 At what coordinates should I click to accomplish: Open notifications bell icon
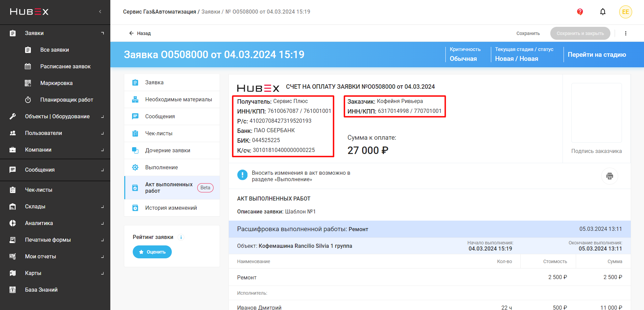click(x=603, y=12)
